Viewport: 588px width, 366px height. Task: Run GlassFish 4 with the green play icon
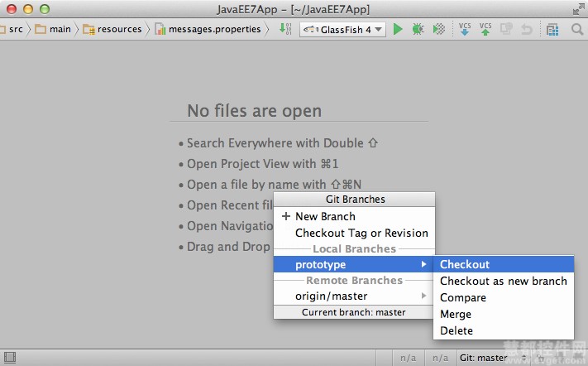398,29
